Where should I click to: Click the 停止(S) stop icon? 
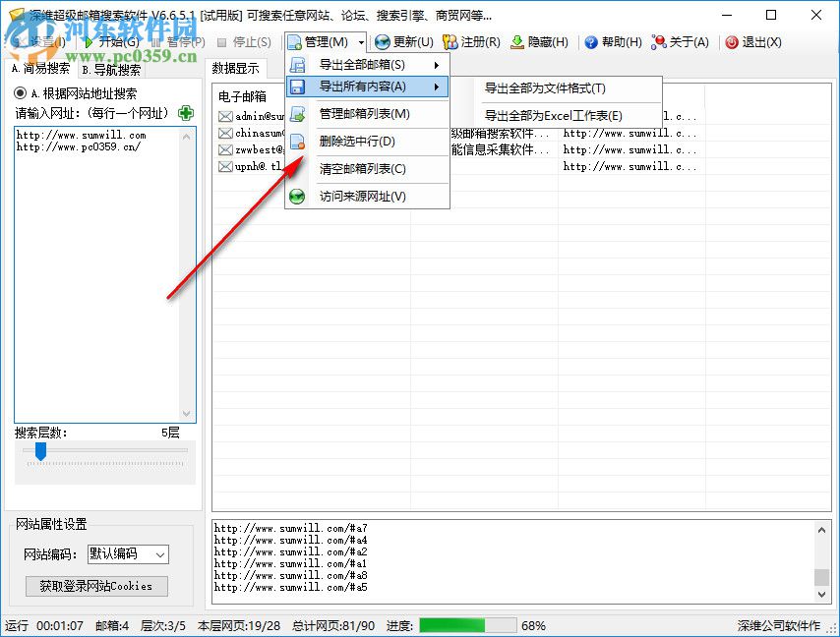224,42
